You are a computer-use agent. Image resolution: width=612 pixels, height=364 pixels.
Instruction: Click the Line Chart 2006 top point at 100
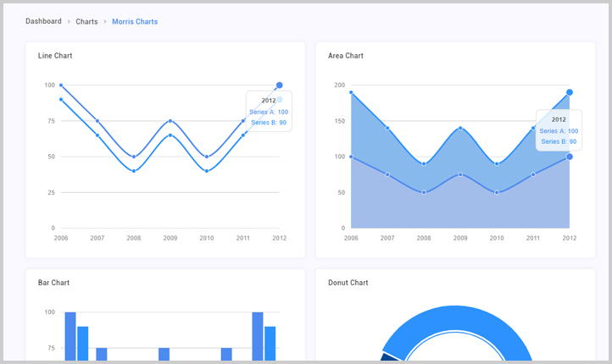(61, 85)
